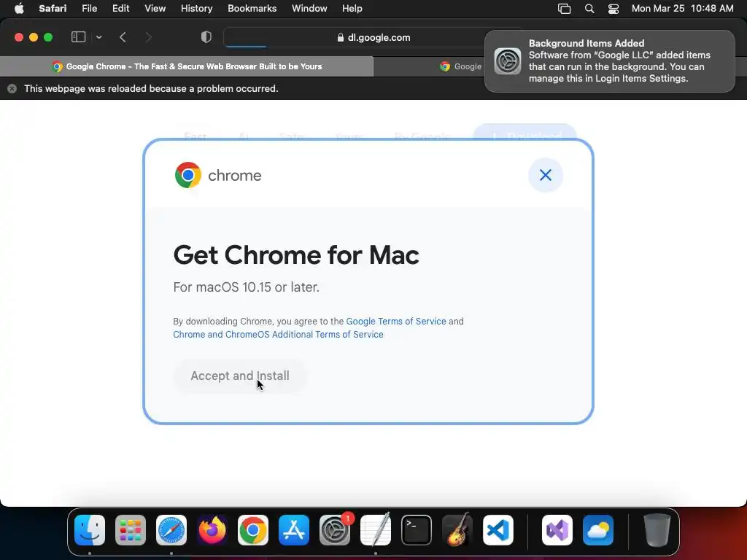Click Accept and Install button
This screenshot has height=560, width=747.
tap(240, 376)
